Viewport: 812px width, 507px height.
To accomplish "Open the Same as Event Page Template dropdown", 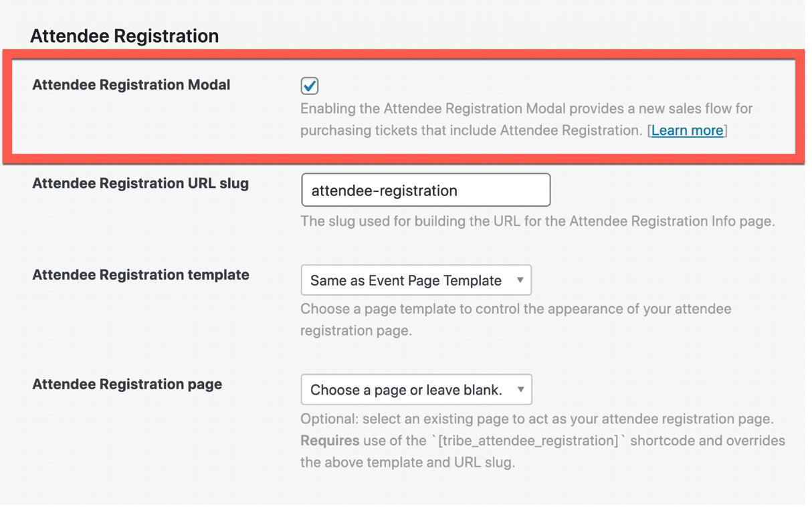I will pyautogui.click(x=407, y=281).
